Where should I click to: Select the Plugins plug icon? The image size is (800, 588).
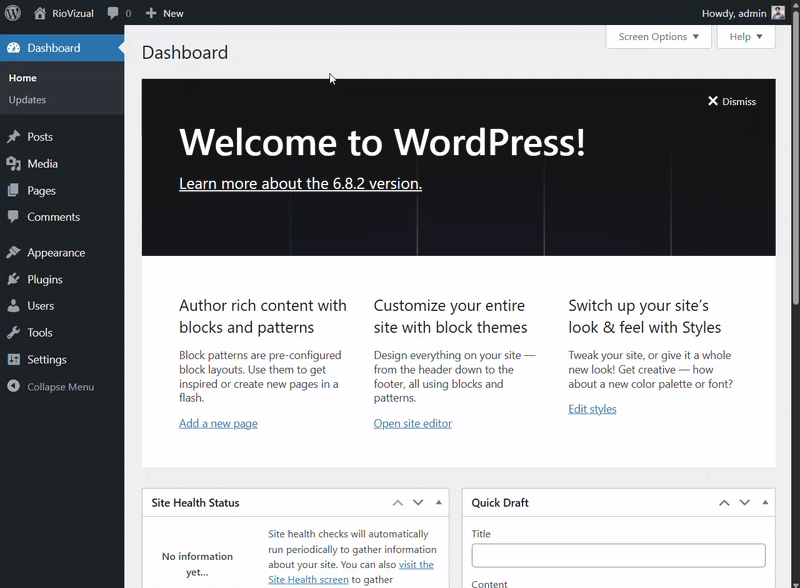14,279
